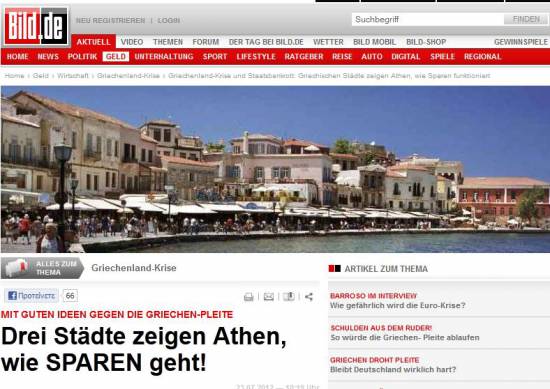Click the FINDEN search button
The height and width of the screenshot is (389, 550).
(526, 19)
